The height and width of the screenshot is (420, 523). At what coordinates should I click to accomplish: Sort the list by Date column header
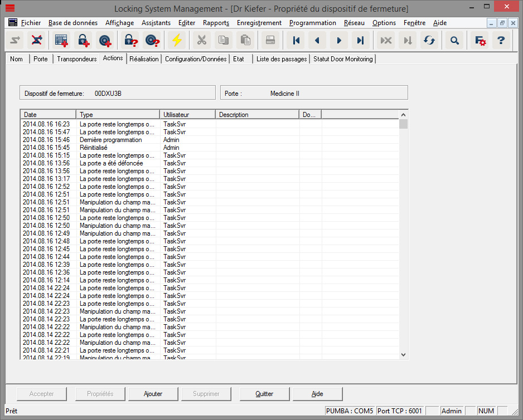tap(48, 115)
